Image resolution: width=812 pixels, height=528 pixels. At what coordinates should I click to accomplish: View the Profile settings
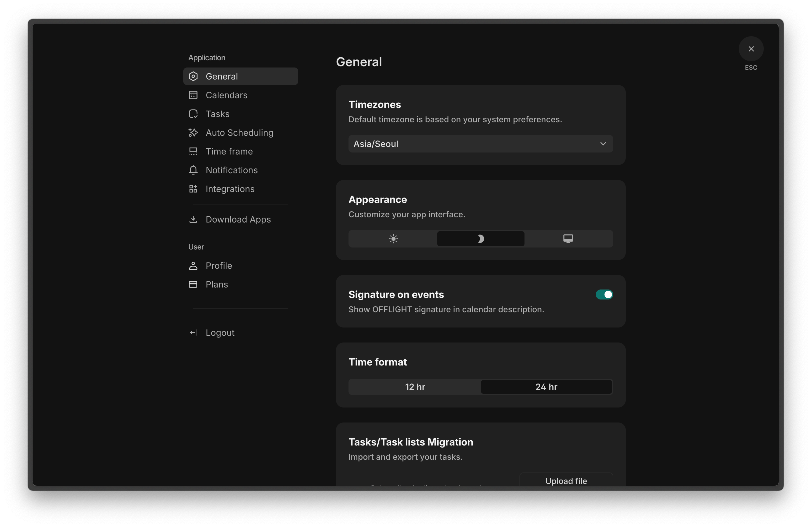coord(241,266)
